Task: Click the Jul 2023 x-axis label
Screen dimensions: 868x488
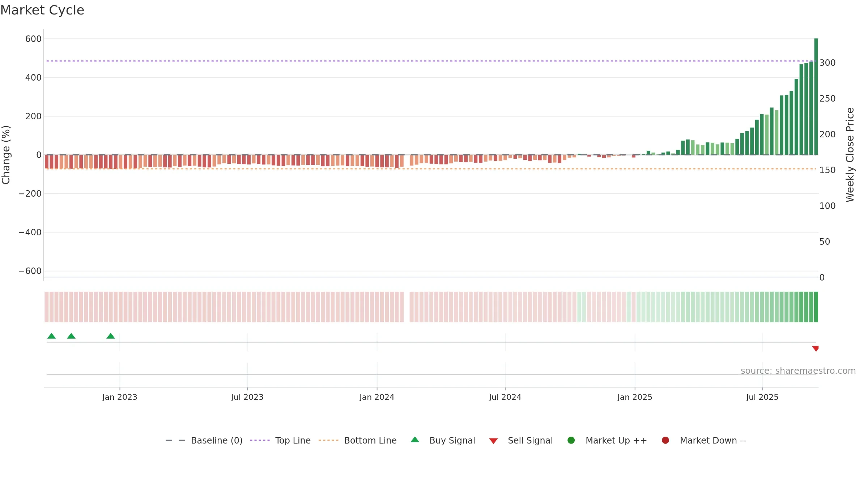Action: (x=247, y=397)
